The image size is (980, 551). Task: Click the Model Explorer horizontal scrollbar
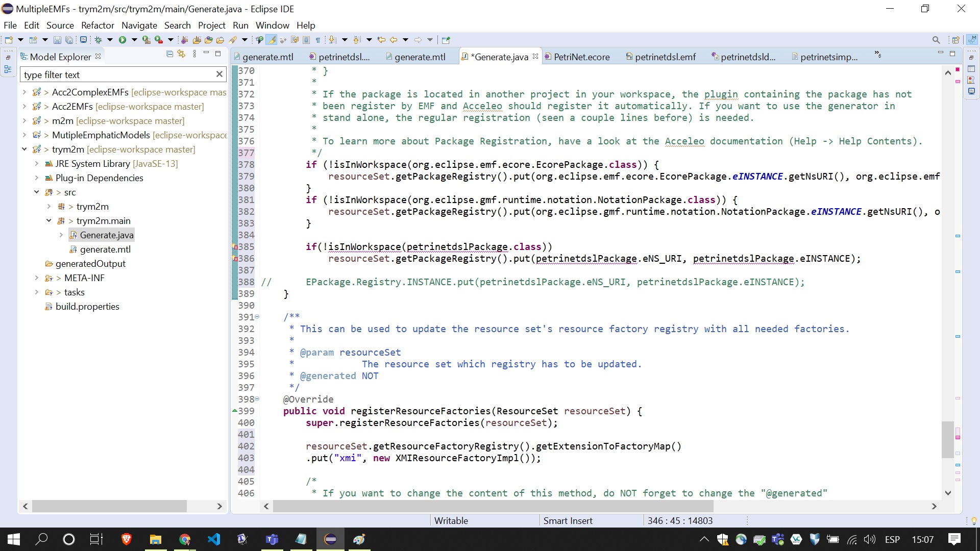click(x=109, y=506)
